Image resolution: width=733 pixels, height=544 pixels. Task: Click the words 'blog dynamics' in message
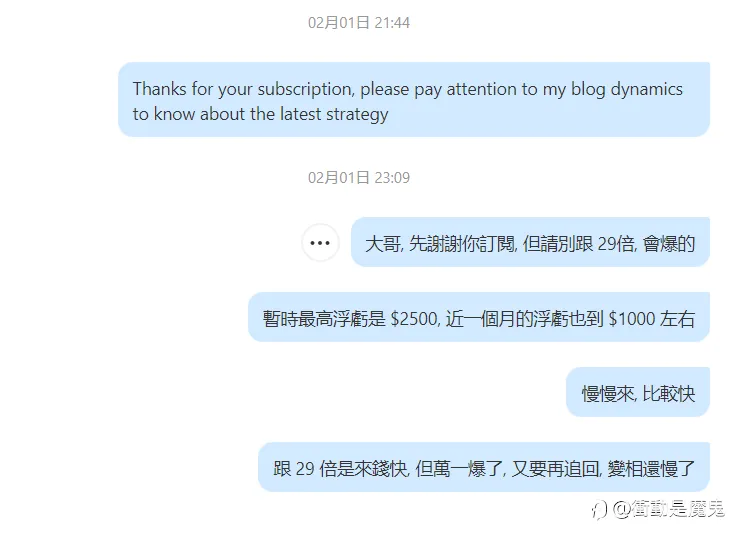[627, 89]
